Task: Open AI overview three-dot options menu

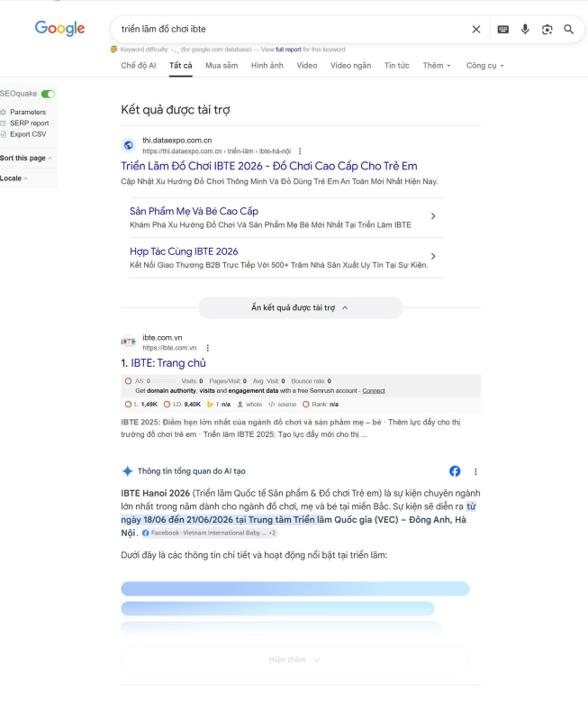Action: [x=475, y=471]
